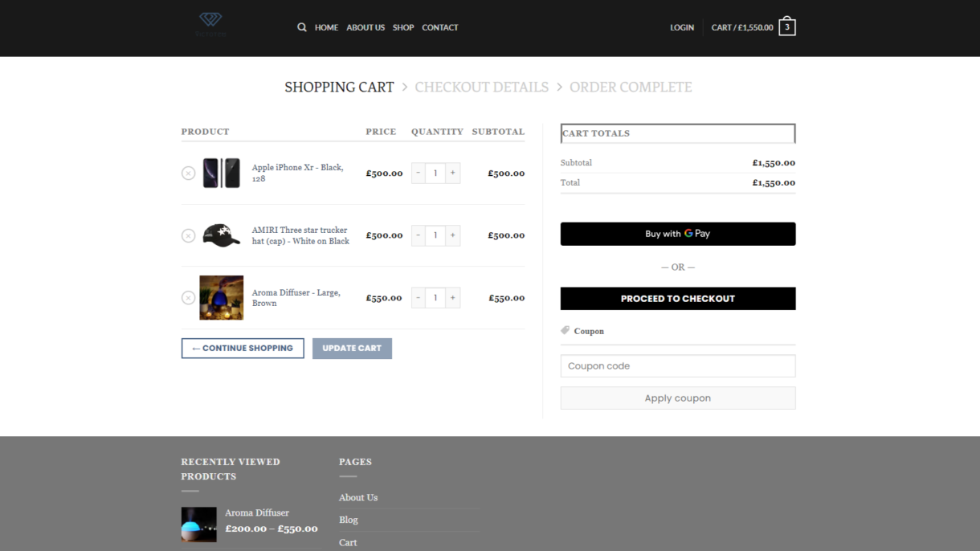Click the coupon tag icon

point(566,331)
